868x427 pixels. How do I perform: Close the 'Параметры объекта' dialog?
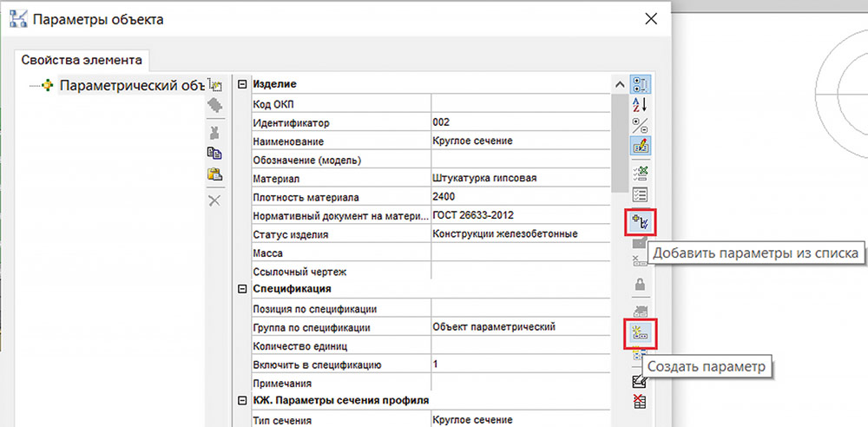tap(647, 18)
